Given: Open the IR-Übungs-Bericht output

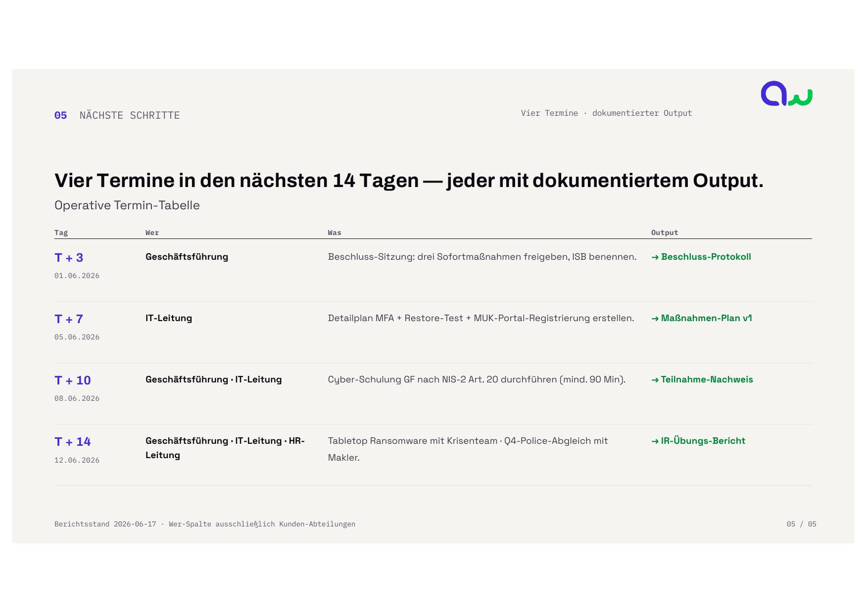Looking at the screenshot, I should pyautogui.click(x=698, y=441).
